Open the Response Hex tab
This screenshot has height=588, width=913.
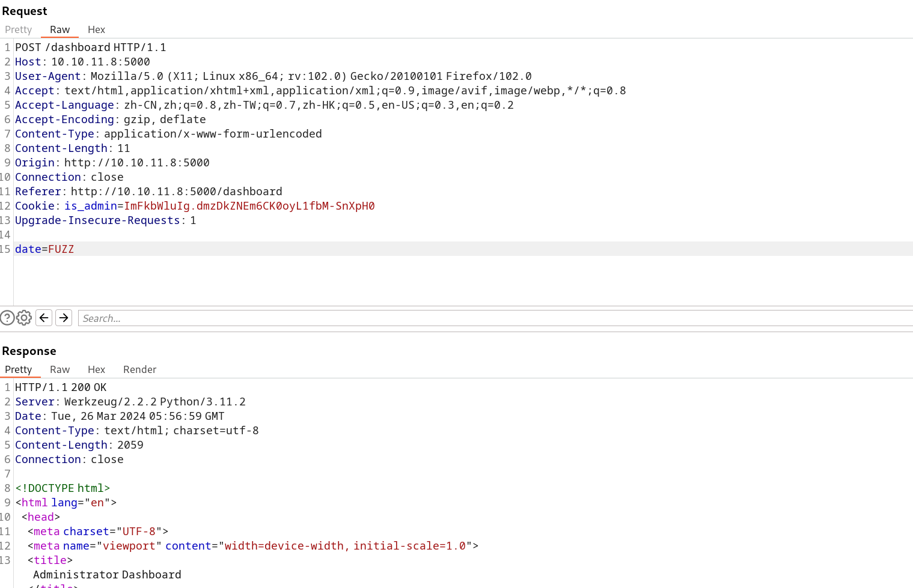pos(96,369)
